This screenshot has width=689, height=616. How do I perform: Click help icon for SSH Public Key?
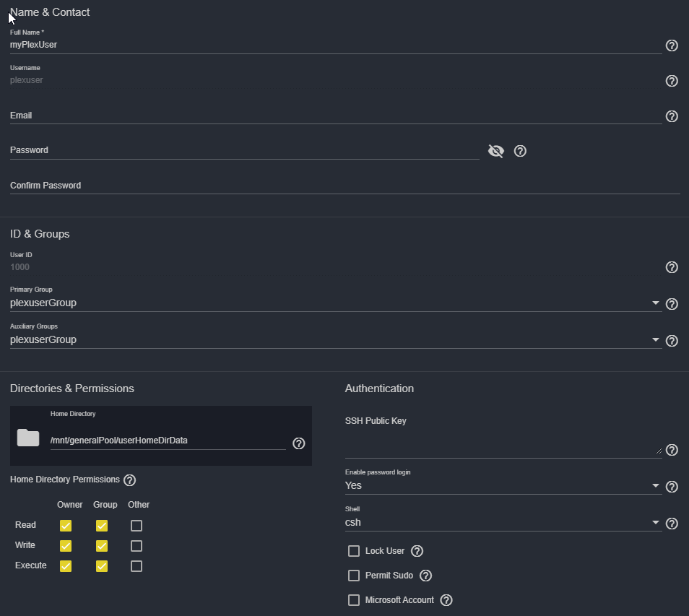(x=672, y=450)
